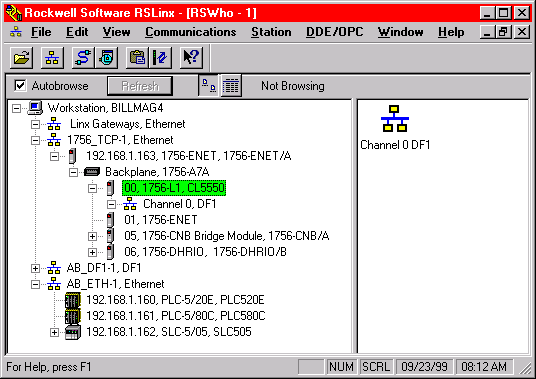
Task: Click the NUM indicator in status bar
Action: (x=341, y=367)
